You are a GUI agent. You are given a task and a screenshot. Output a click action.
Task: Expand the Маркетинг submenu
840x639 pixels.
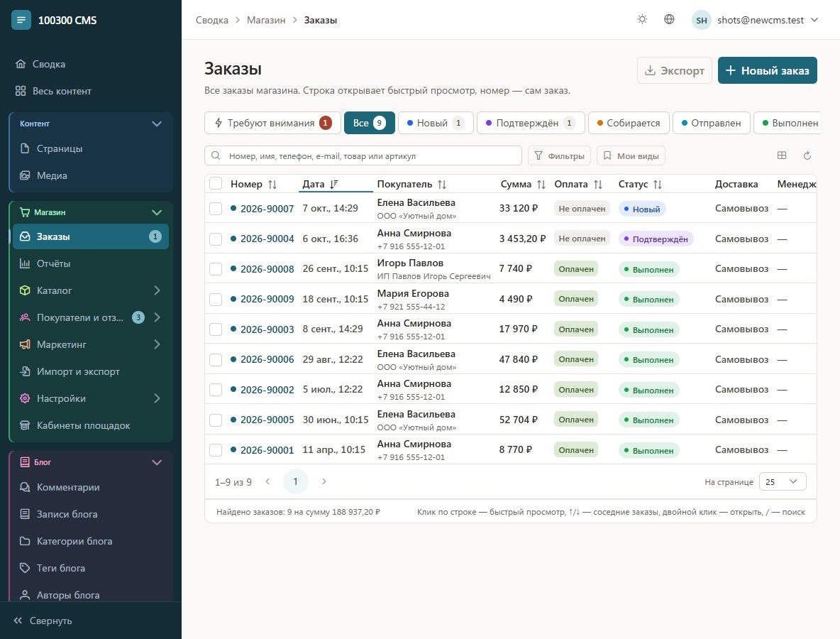pyautogui.click(x=157, y=344)
